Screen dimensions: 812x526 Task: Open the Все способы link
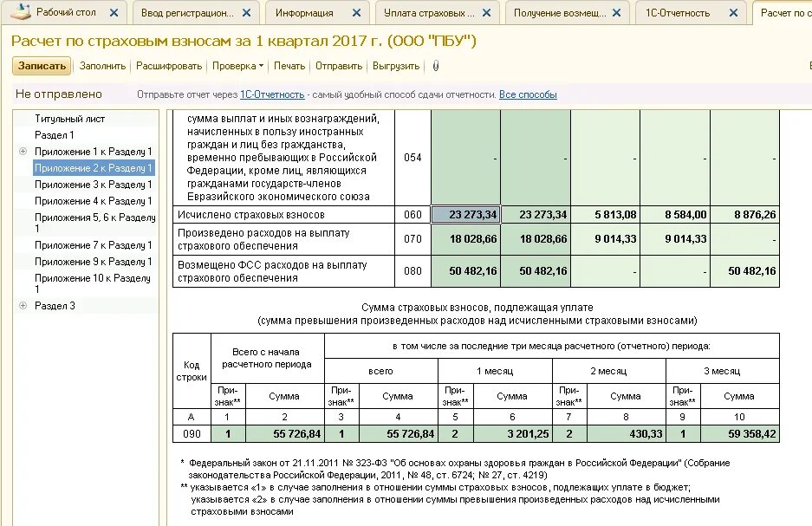coord(528,94)
